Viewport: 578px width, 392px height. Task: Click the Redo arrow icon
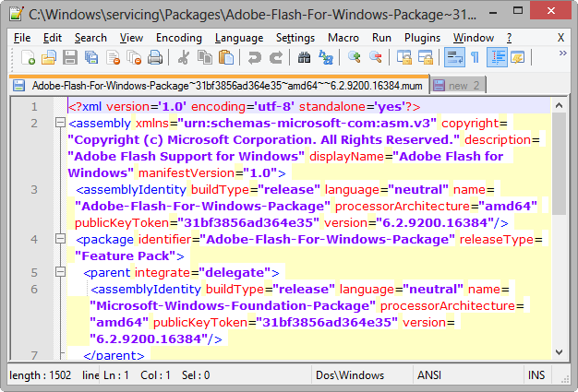tap(276, 58)
